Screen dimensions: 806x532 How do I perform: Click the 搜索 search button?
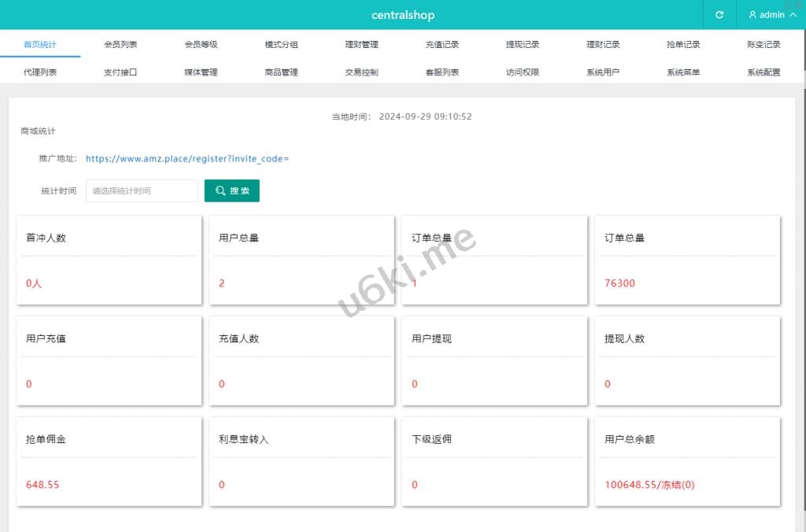coord(232,190)
